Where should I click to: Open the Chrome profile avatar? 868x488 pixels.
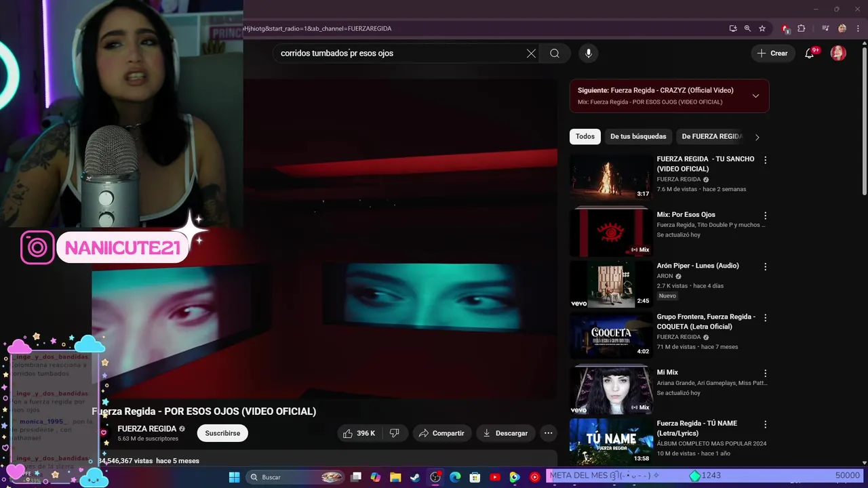click(x=842, y=28)
